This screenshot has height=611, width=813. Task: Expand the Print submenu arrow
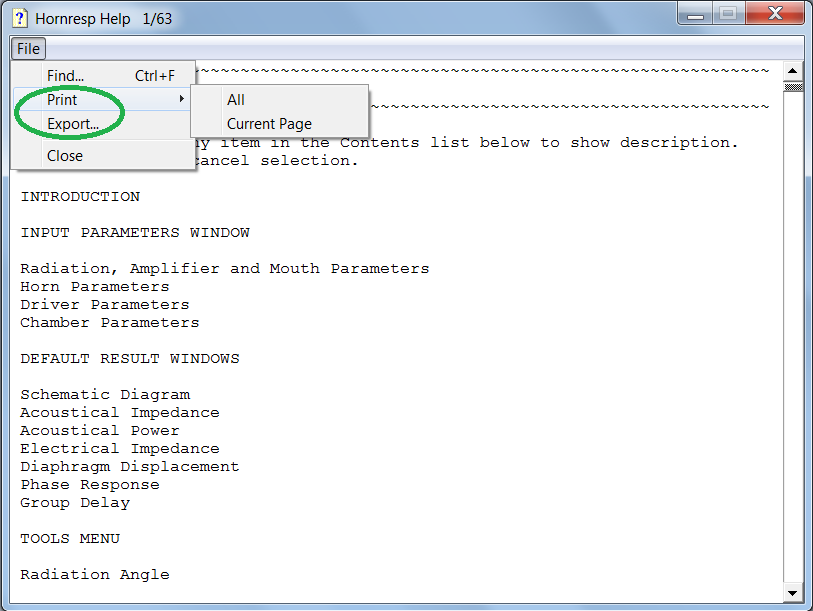pyautogui.click(x=181, y=99)
